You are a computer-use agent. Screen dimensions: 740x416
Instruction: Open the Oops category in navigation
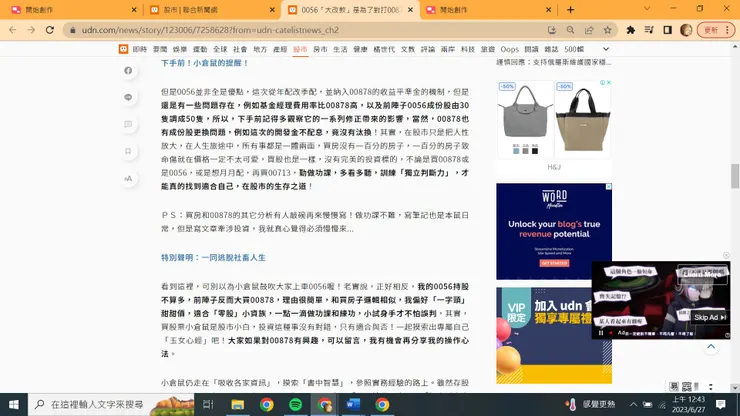coord(509,49)
